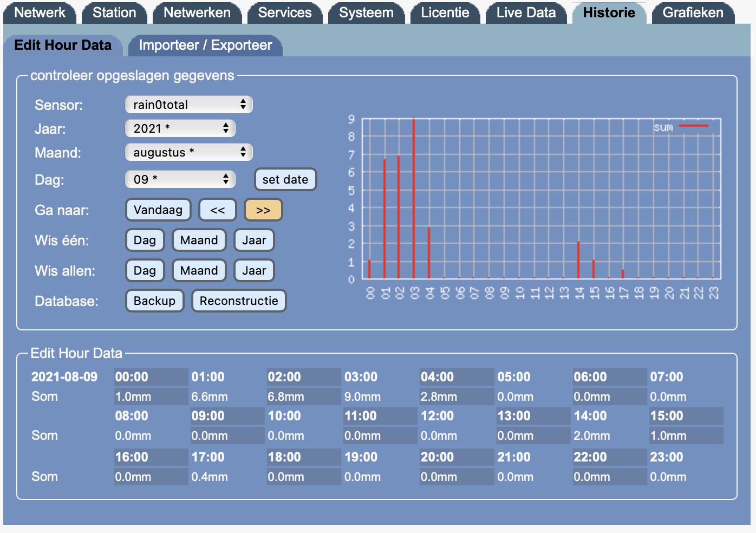This screenshot has width=756, height=533.
Task: Edit the 02:00 value 6.8mm
Action: coord(304,396)
